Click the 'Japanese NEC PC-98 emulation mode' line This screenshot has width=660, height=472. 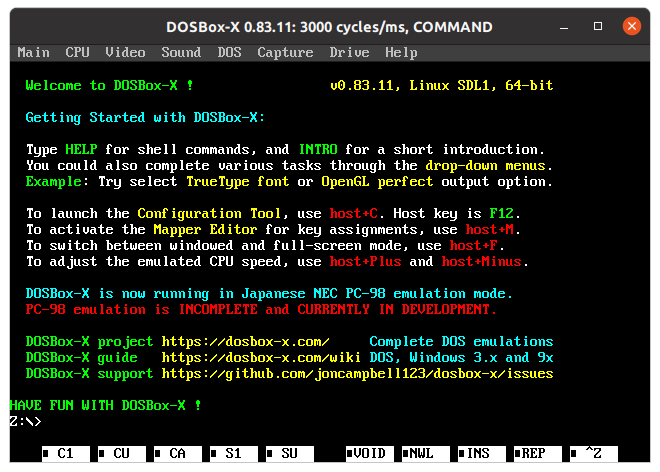click(x=269, y=293)
